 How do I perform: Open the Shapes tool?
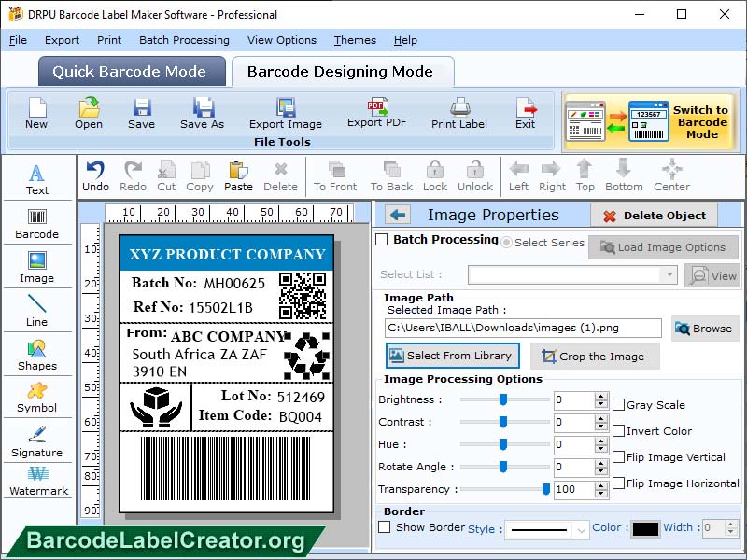pos(37,355)
